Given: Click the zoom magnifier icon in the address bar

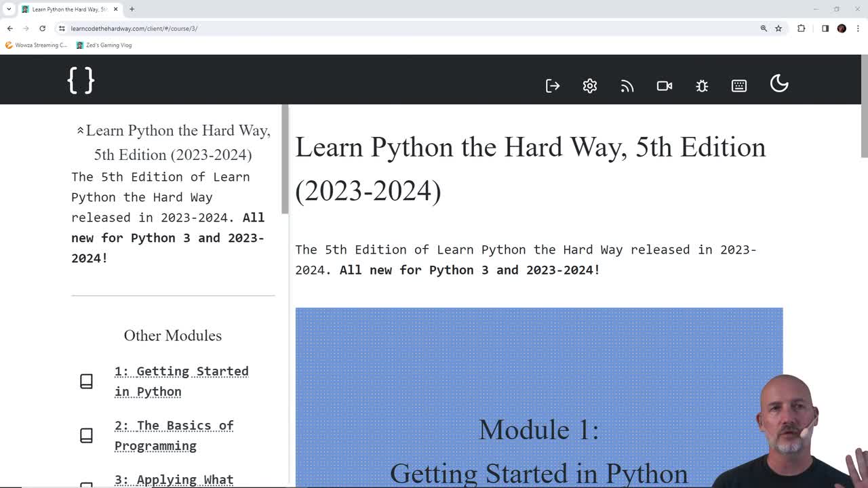Looking at the screenshot, I should pos(764,28).
